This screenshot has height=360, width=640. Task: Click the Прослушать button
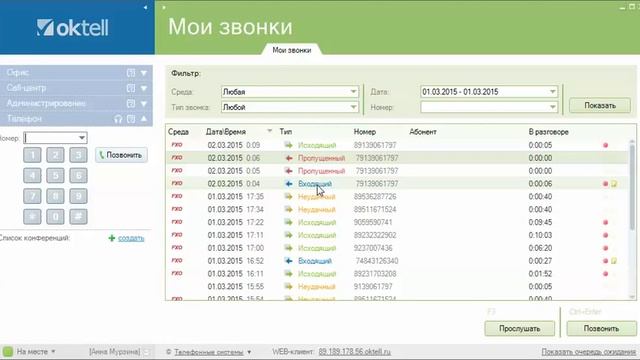(x=519, y=329)
